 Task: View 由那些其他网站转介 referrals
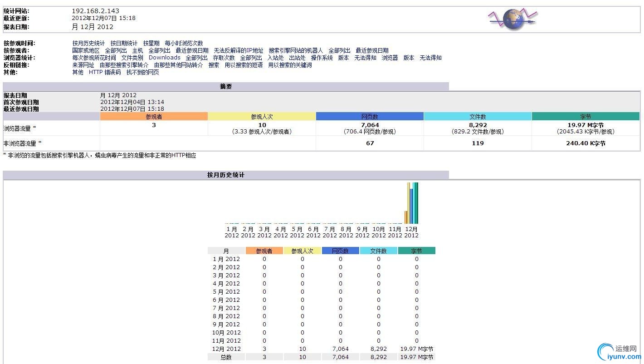coord(178,65)
